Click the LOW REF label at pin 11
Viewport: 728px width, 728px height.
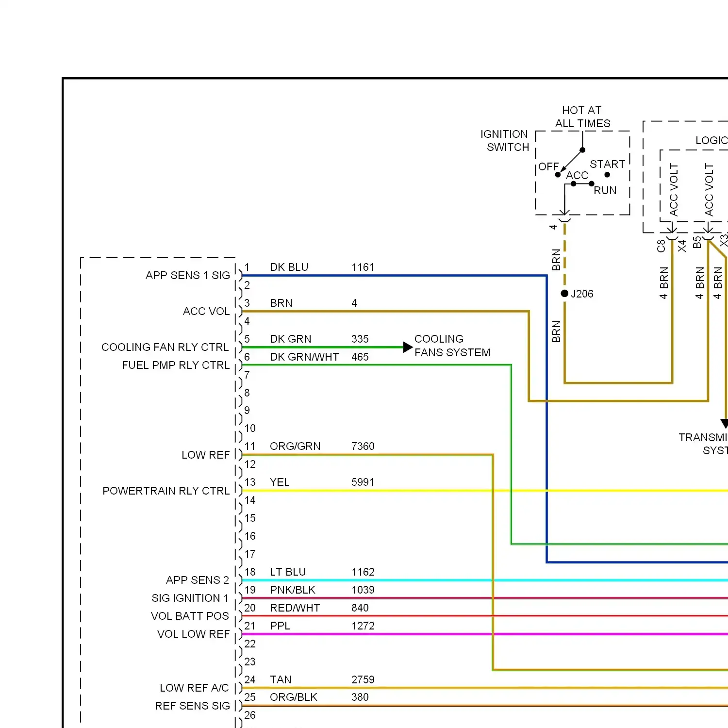206,455
